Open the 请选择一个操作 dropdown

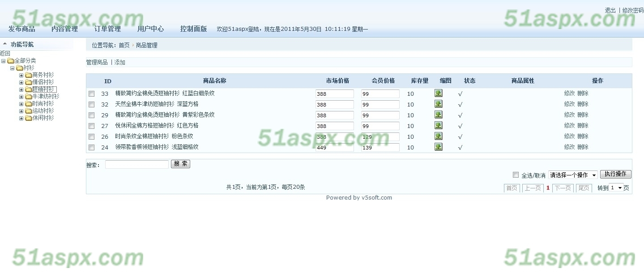[x=573, y=175]
